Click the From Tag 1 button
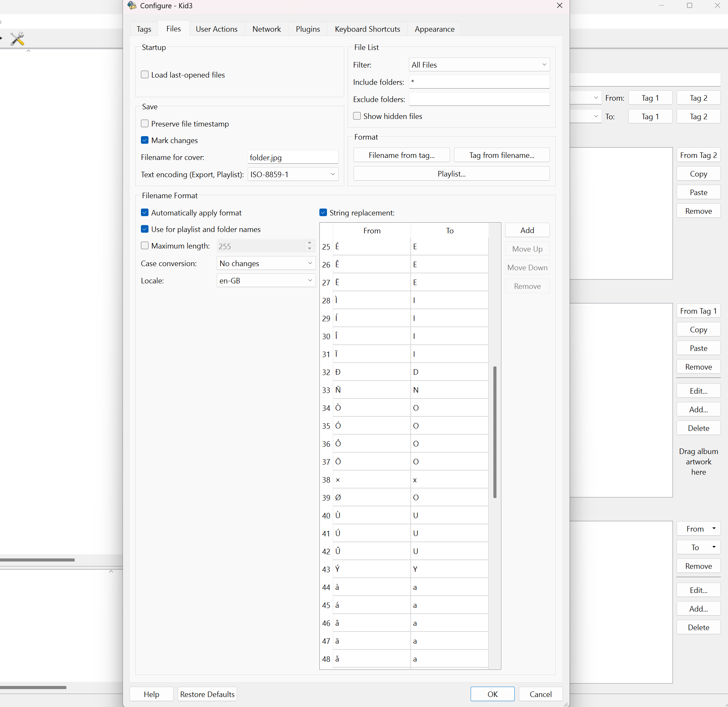This screenshot has width=728, height=707. tap(698, 311)
